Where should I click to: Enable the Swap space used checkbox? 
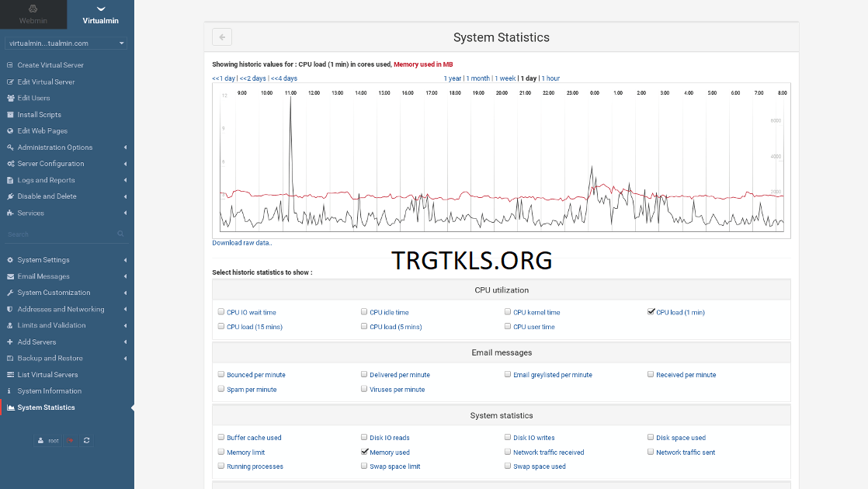508,466
